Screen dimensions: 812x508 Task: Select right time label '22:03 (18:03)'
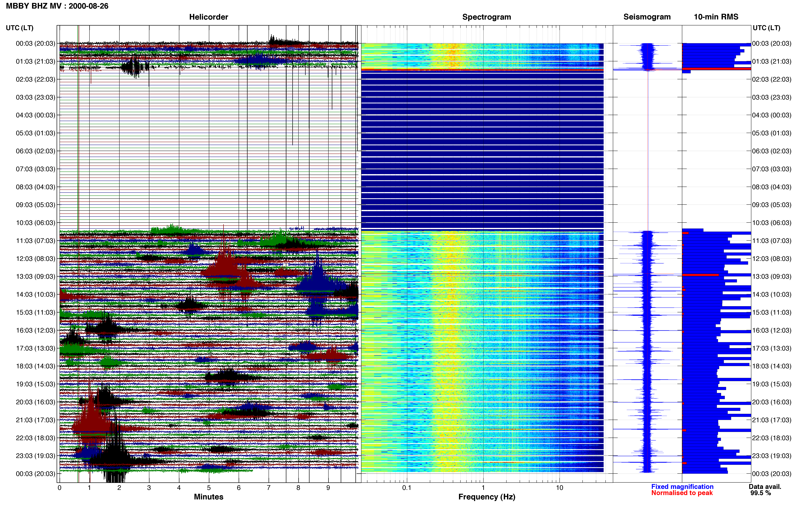(771, 438)
